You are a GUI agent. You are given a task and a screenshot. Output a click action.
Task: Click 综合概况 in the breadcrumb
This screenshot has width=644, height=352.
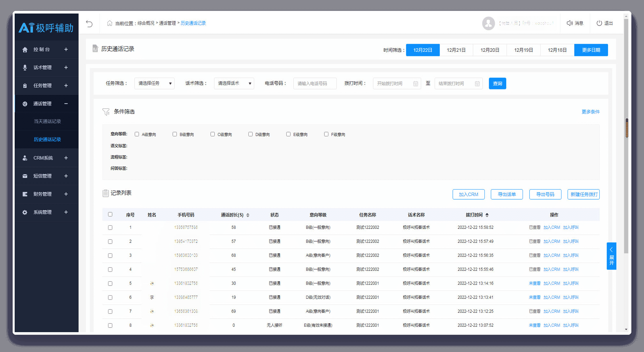coord(146,23)
